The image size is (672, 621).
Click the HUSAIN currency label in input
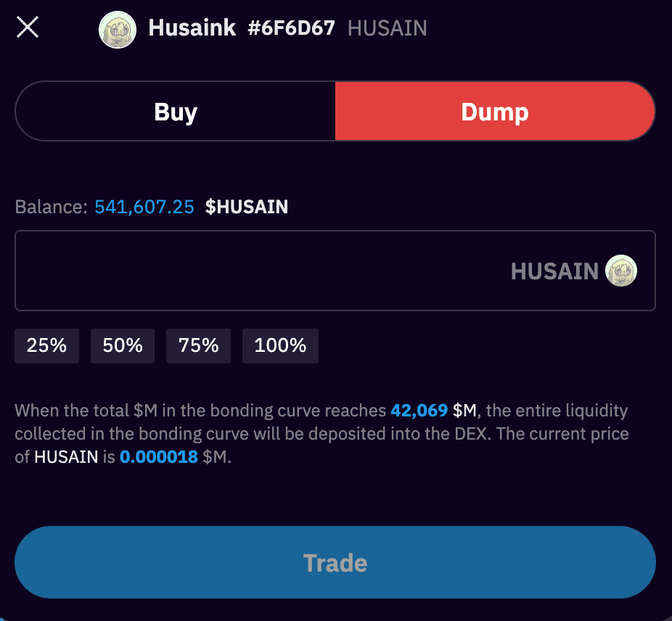pos(554,271)
